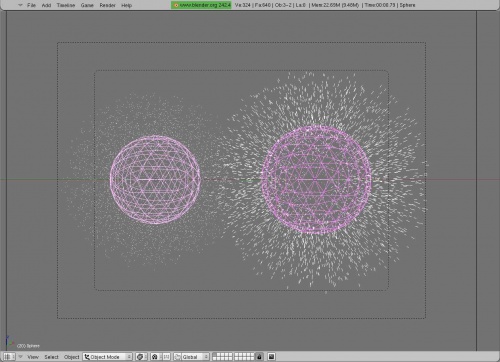Open the Object menu in 3D header
The height and width of the screenshot is (362, 500).
coord(71,357)
